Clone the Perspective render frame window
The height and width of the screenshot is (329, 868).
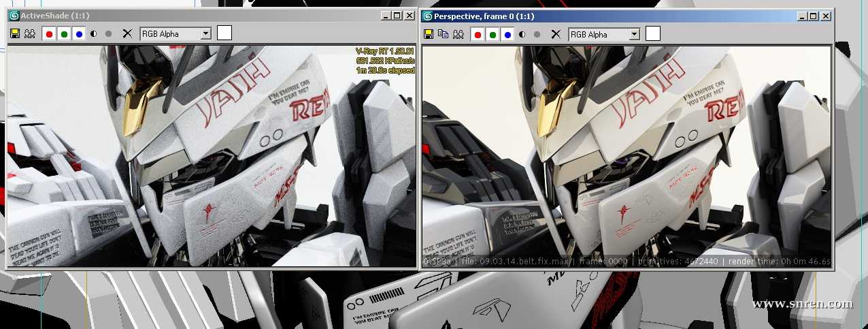click(458, 34)
